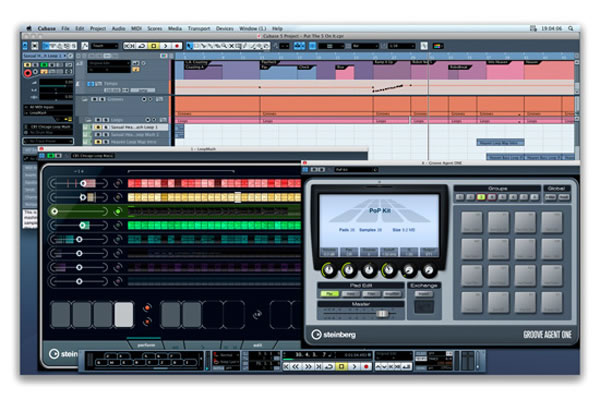Open the PoP Kit preset dropdown in Groove Agent
This screenshot has height=400, width=600.
(x=356, y=170)
